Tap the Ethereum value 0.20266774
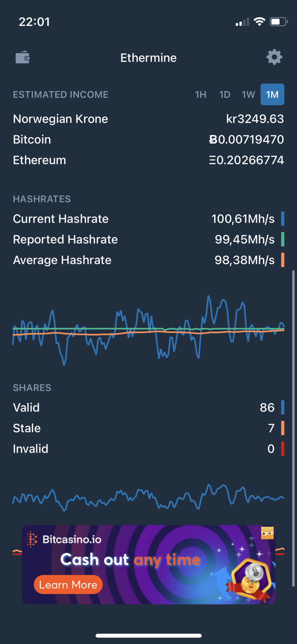Screen dimensions: 297x644 pos(246,160)
